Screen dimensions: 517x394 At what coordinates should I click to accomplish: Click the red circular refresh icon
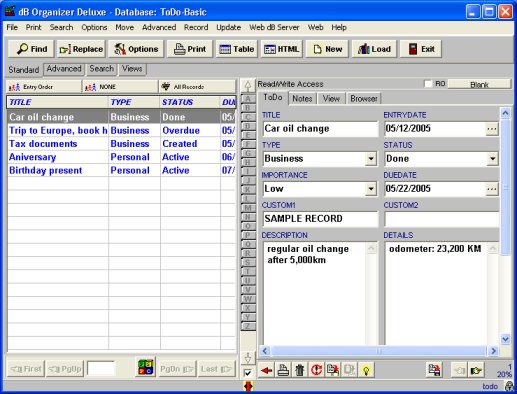[316, 370]
